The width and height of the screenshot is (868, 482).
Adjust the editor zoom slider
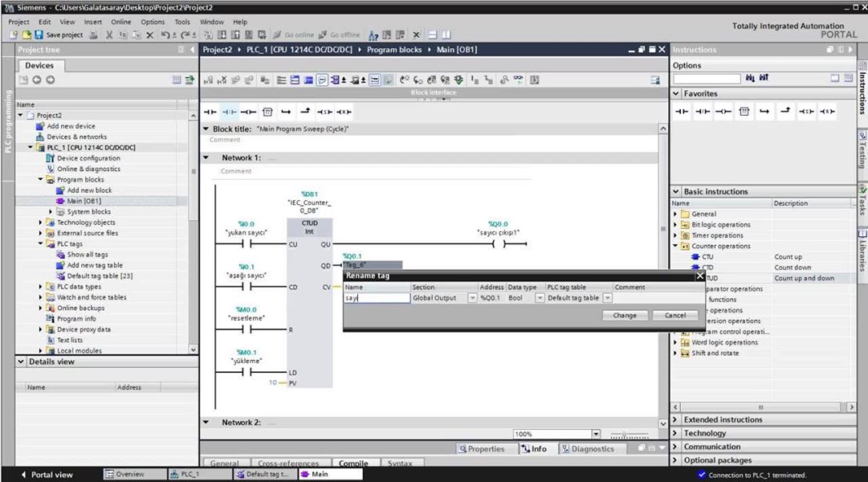[629, 435]
